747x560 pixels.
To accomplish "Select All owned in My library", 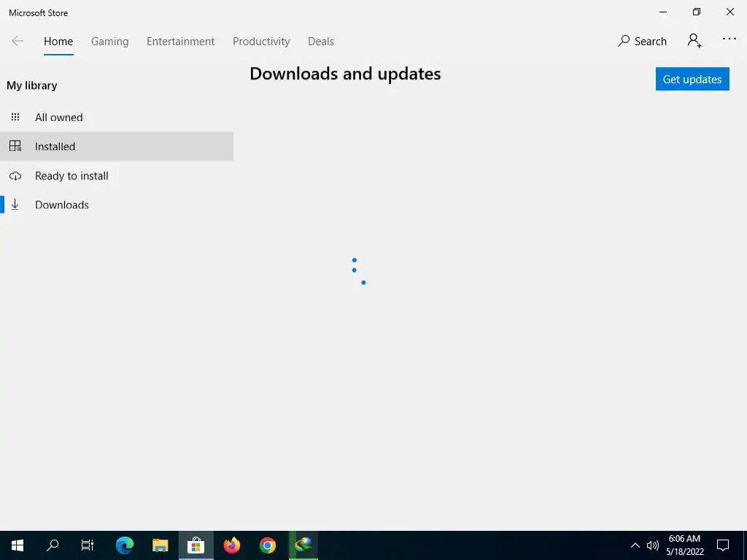I will click(x=117, y=117).
